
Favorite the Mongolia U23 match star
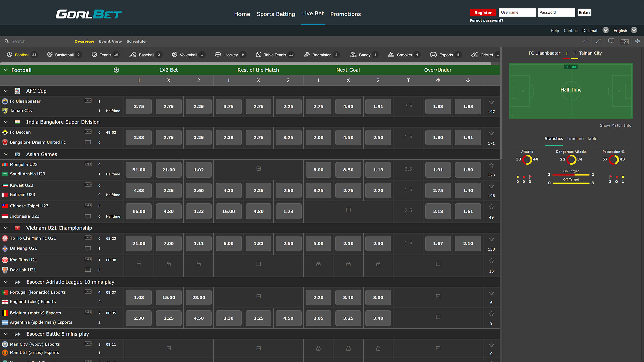pos(491,165)
